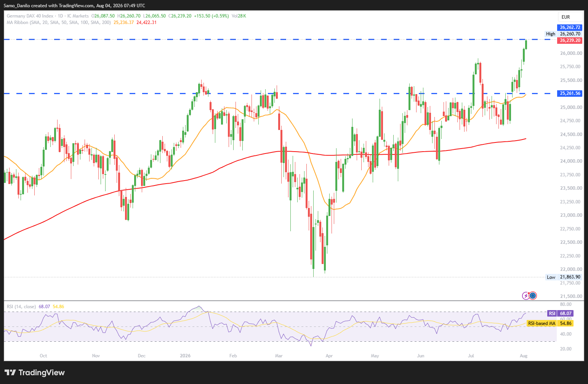Click the blue 25,261.56 price level label
This screenshot has height=384, width=588.
pyautogui.click(x=570, y=93)
